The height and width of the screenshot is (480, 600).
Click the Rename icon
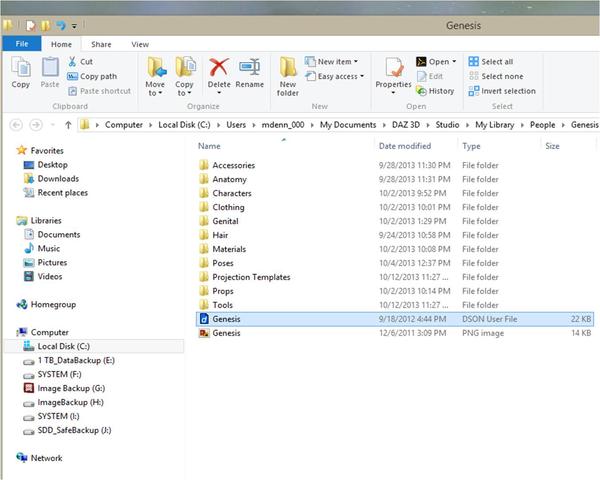click(249, 67)
